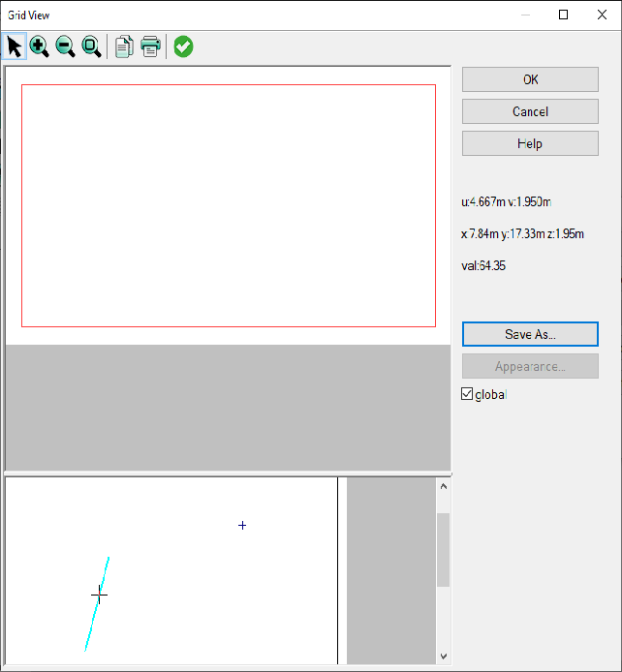Open the Help documentation

click(x=530, y=143)
